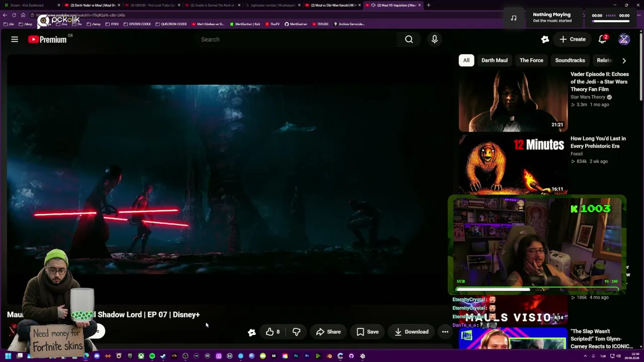This screenshot has width=644, height=362.
Task: Open a new browser tab
Action: 429,5
